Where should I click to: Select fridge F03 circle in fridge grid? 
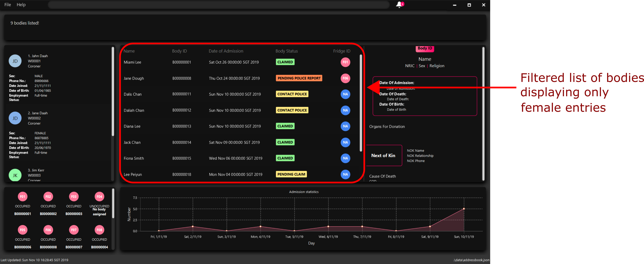74,196
